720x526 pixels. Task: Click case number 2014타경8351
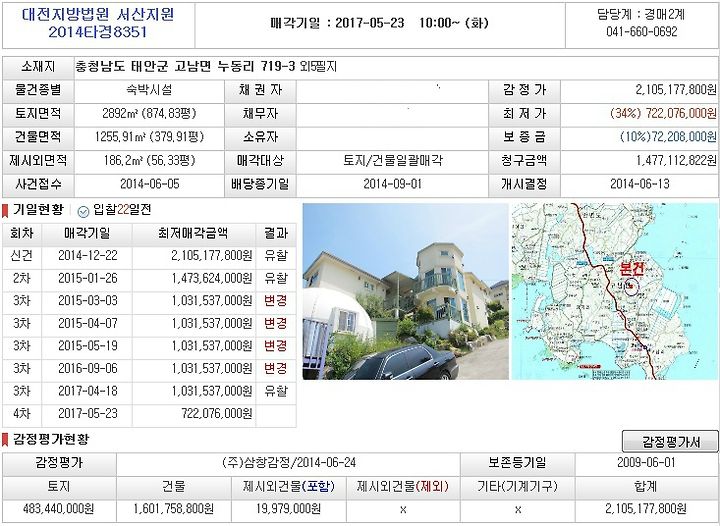[x=98, y=32]
